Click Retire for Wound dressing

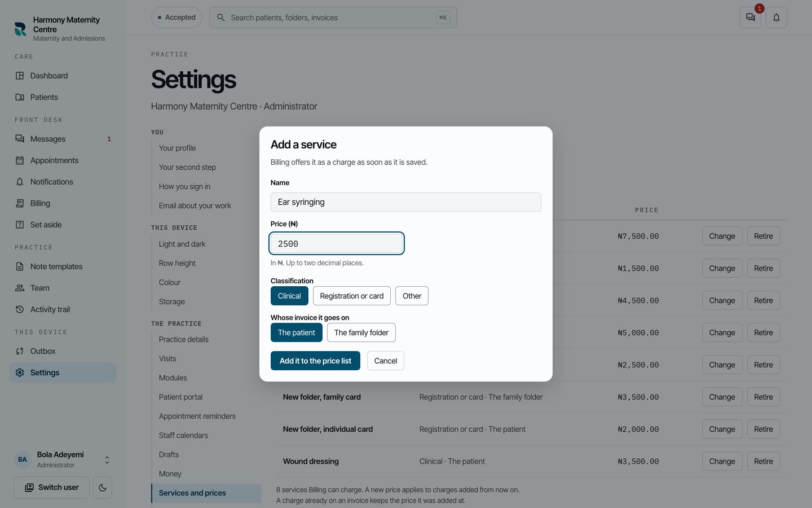tap(764, 461)
